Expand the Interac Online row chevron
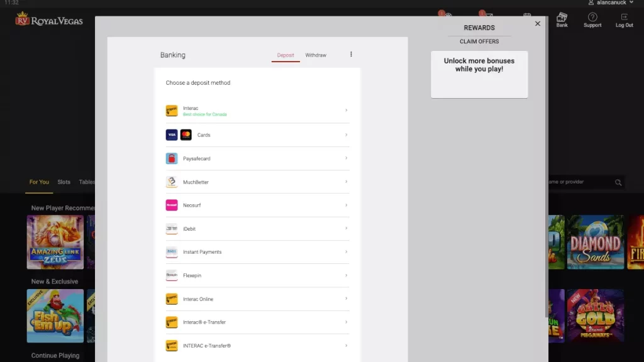This screenshot has width=644, height=362. coord(347,299)
